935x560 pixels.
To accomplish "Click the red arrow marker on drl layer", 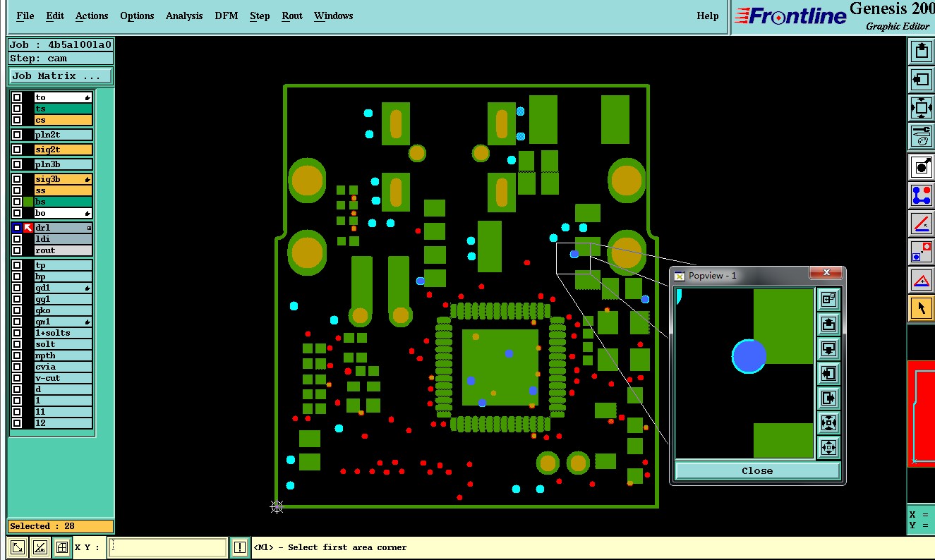I will tap(28, 228).
